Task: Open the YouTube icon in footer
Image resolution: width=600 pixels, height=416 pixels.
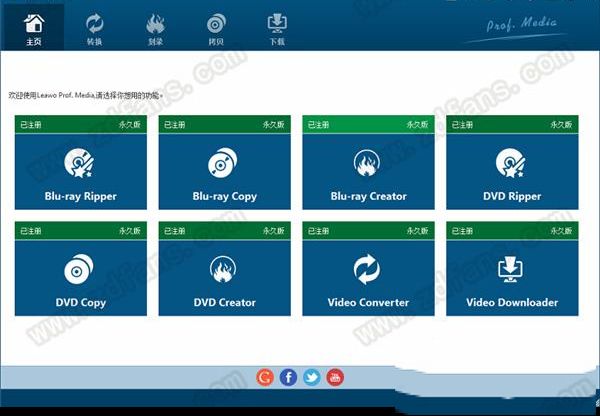Action: click(x=335, y=377)
